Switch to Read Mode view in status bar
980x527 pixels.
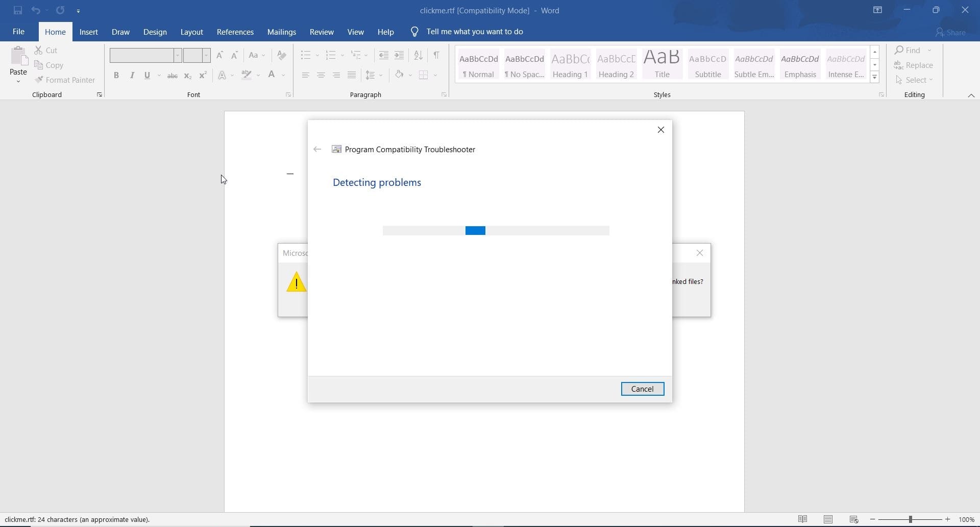point(802,519)
